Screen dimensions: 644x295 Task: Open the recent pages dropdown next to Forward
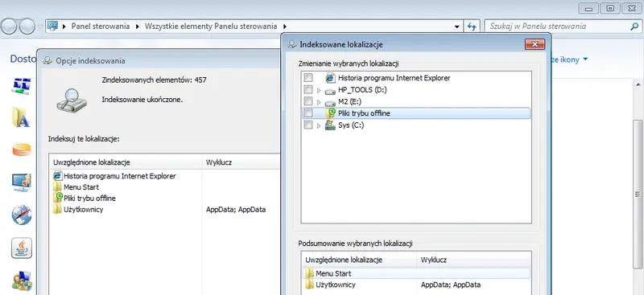[x=39, y=27]
